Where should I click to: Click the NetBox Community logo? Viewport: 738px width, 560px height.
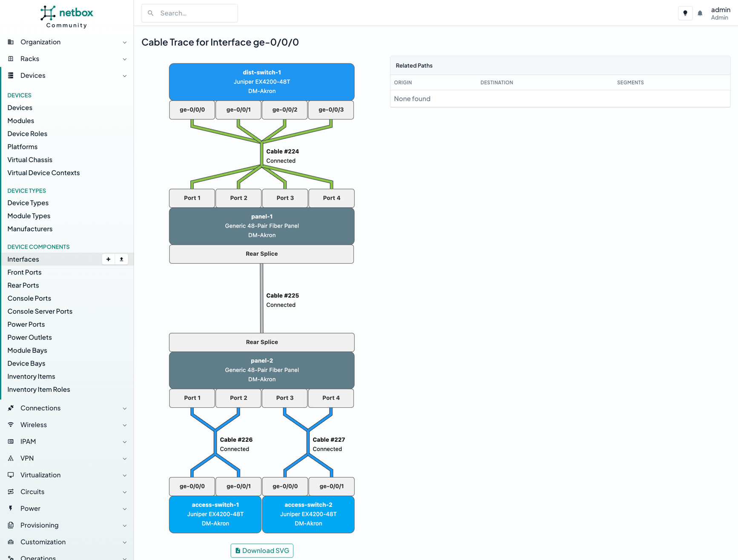(67, 17)
